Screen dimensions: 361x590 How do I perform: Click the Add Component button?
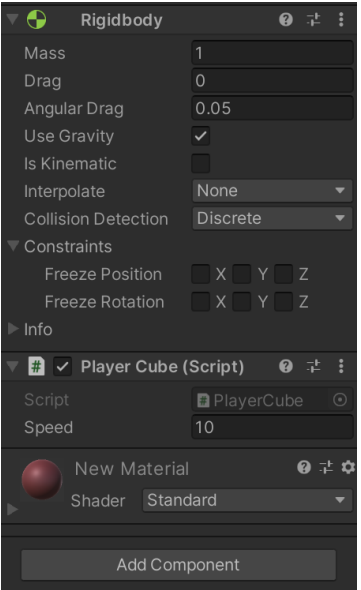coord(178,565)
